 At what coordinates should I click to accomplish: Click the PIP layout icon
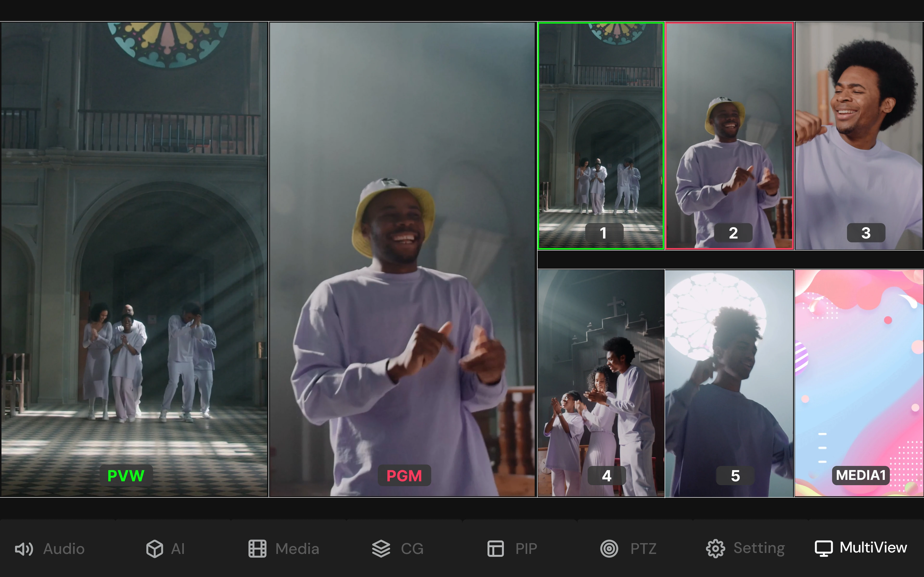[496, 549]
